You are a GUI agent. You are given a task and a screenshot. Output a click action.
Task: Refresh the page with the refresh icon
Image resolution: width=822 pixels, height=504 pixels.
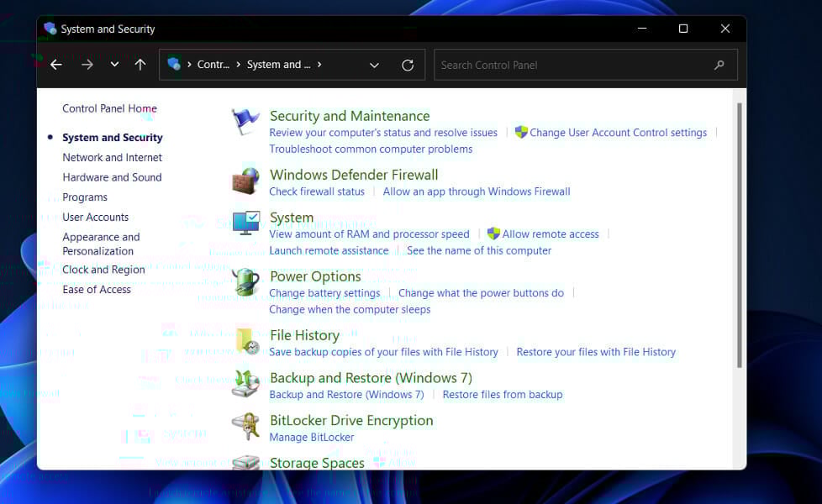point(407,64)
